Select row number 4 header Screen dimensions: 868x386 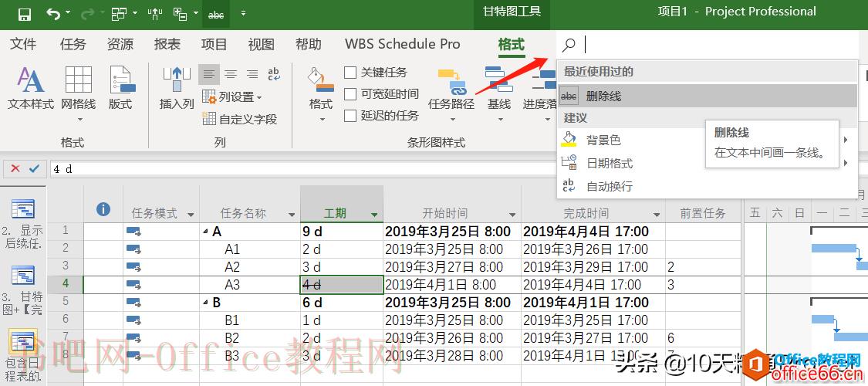pyautogui.click(x=66, y=285)
